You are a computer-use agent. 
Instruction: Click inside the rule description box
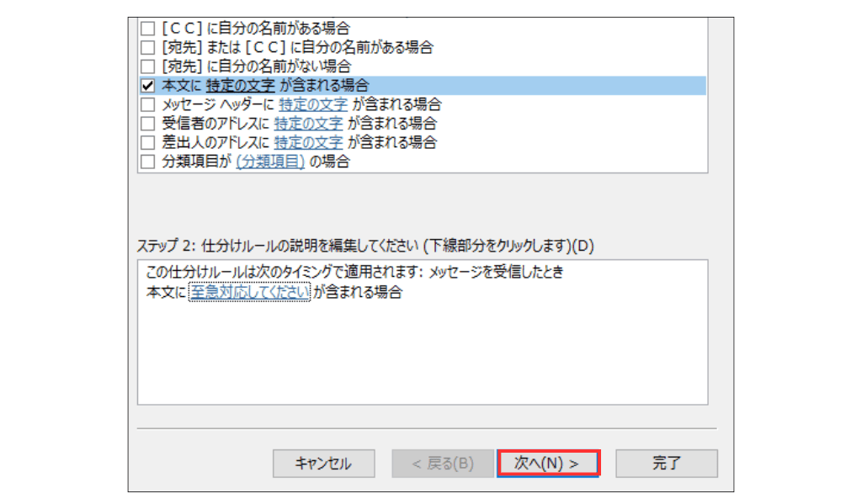[x=421, y=353]
